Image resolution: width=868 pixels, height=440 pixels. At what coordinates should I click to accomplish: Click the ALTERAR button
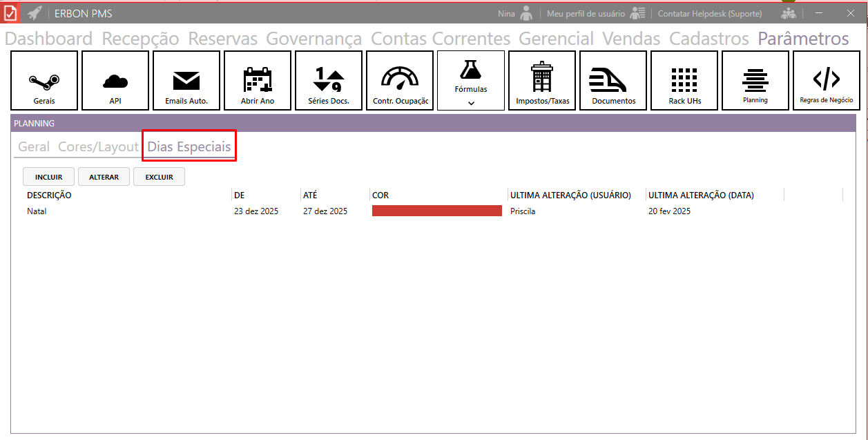point(104,177)
